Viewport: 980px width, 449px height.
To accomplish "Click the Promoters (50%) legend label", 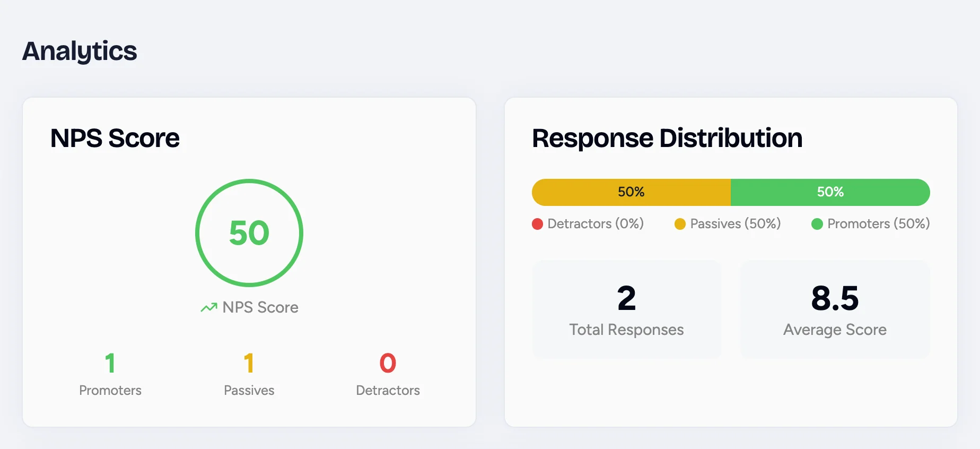I will 879,223.
